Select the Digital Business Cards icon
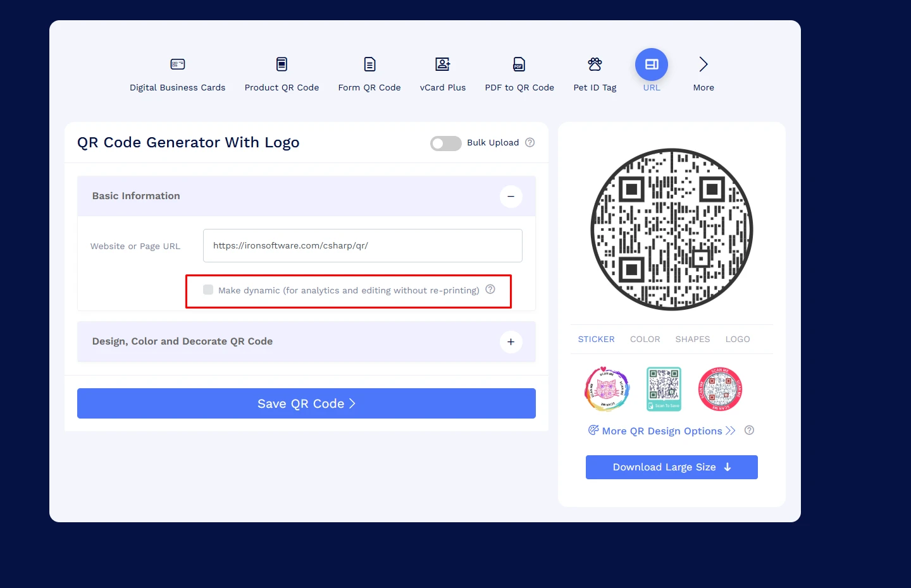The image size is (911, 588). [178, 64]
